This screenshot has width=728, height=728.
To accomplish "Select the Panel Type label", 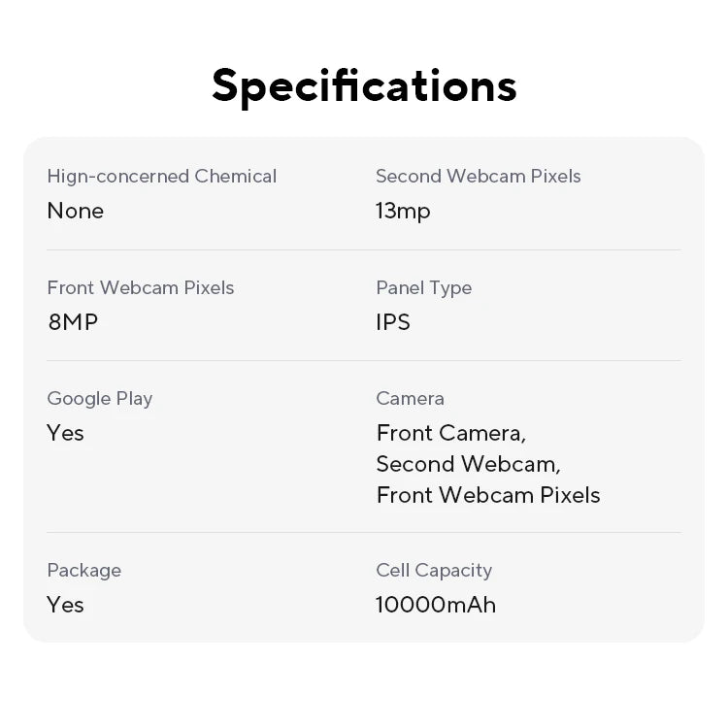I will click(x=423, y=288).
